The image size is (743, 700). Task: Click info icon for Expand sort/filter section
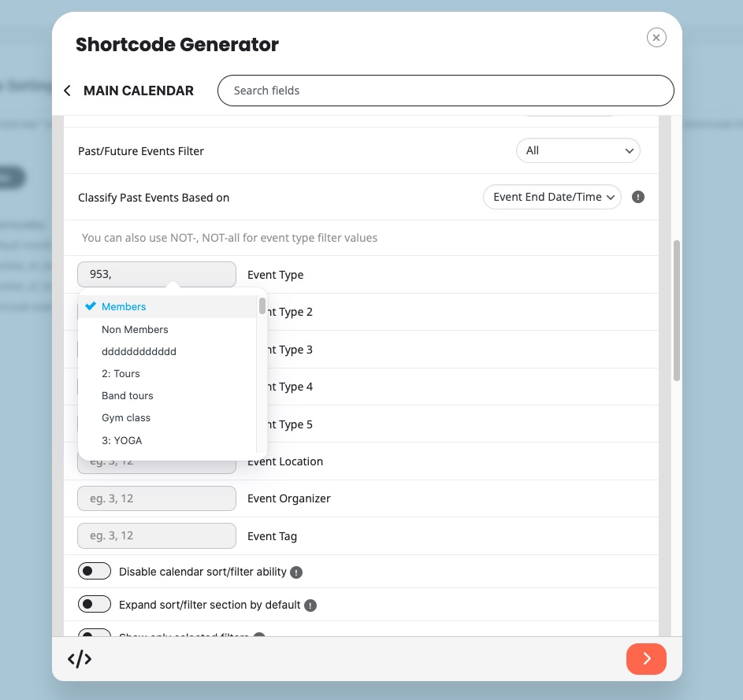click(x=310, y=606)
